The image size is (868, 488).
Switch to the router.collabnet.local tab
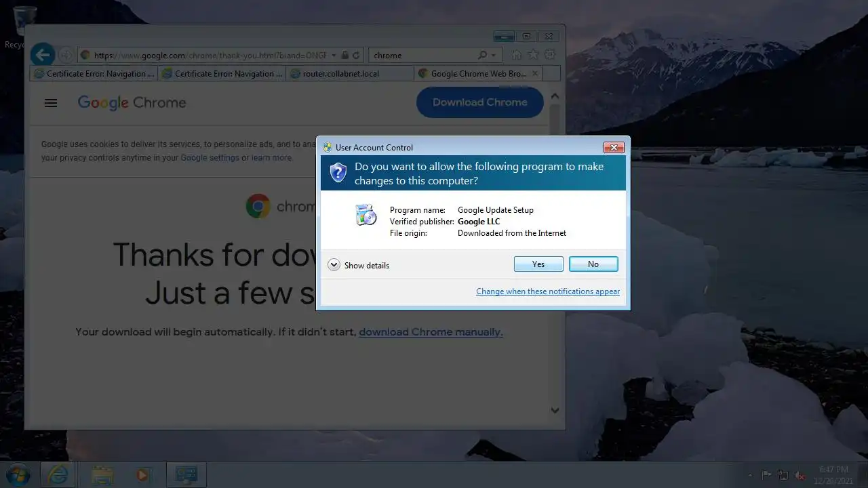coord(351,74)
